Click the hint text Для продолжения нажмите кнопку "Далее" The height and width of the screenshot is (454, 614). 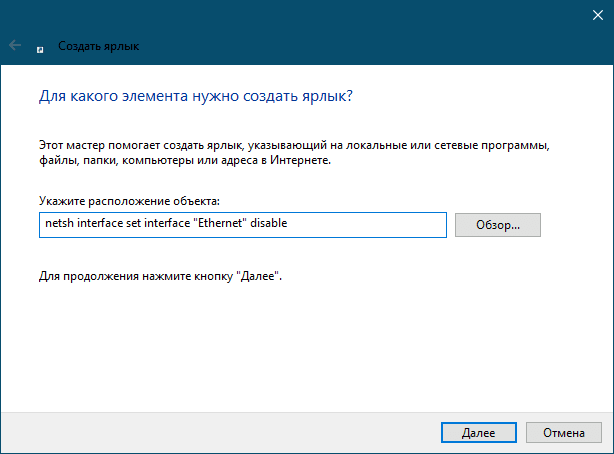[161, 276]
